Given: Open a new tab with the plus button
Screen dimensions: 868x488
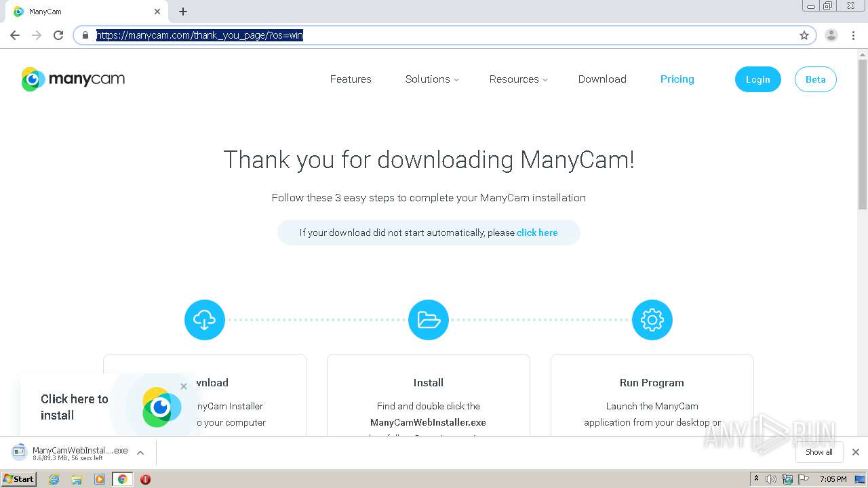Looking at the screenshot, I should coord(183,12).
